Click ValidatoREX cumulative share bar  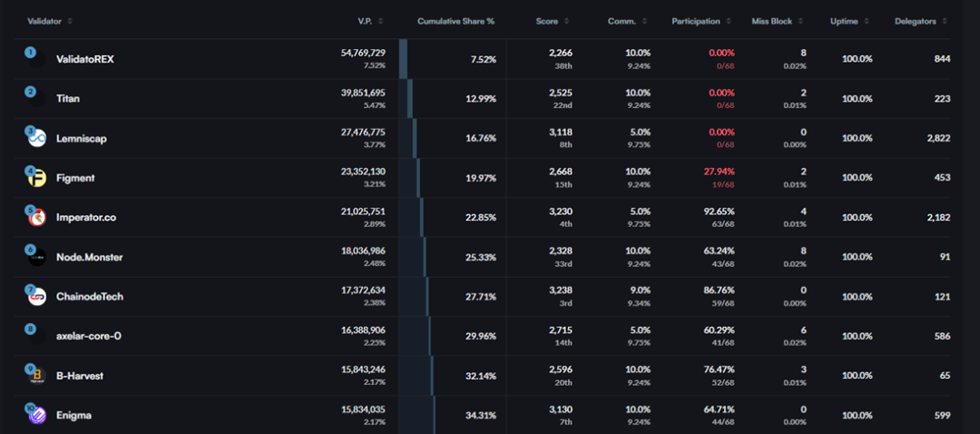click(403, 59)
